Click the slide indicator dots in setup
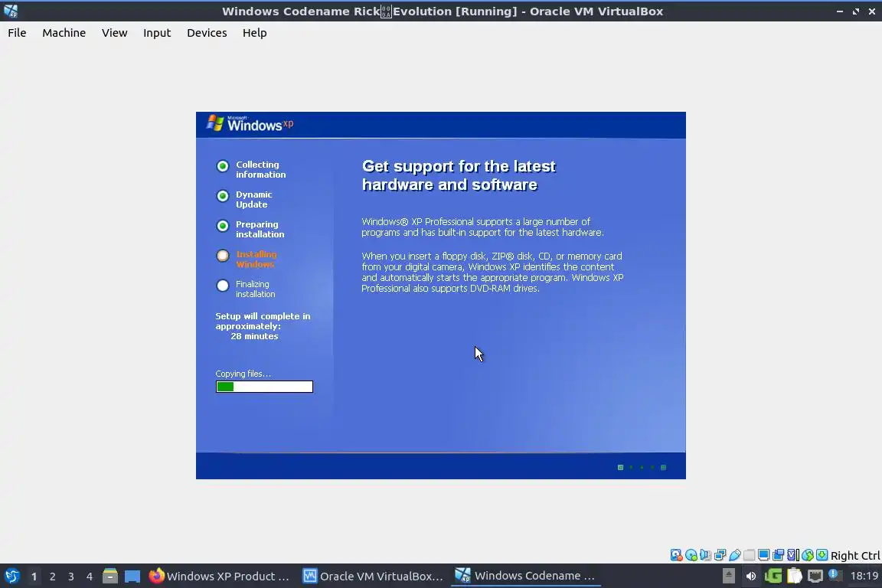 point(642,467)
